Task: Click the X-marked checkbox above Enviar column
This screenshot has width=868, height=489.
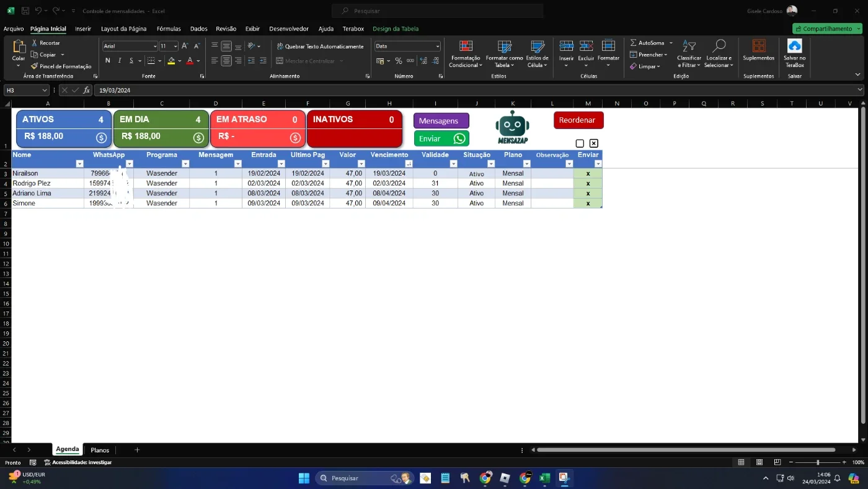Action: (593, 143)
